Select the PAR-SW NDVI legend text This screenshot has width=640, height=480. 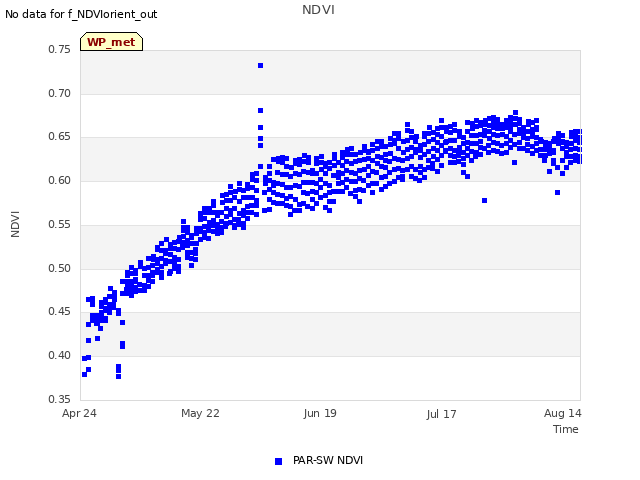(x=328, y=460)
